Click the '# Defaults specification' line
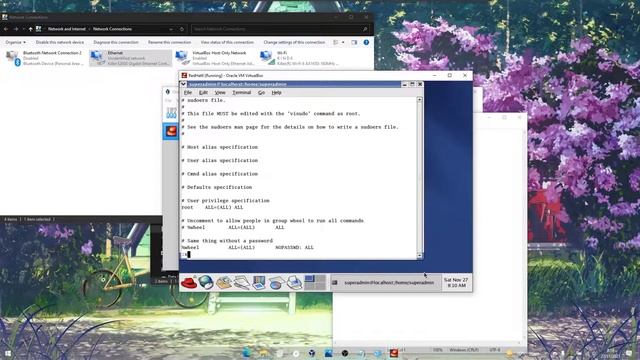The width and height of the screenshot is (640, 360). (217, 187)
